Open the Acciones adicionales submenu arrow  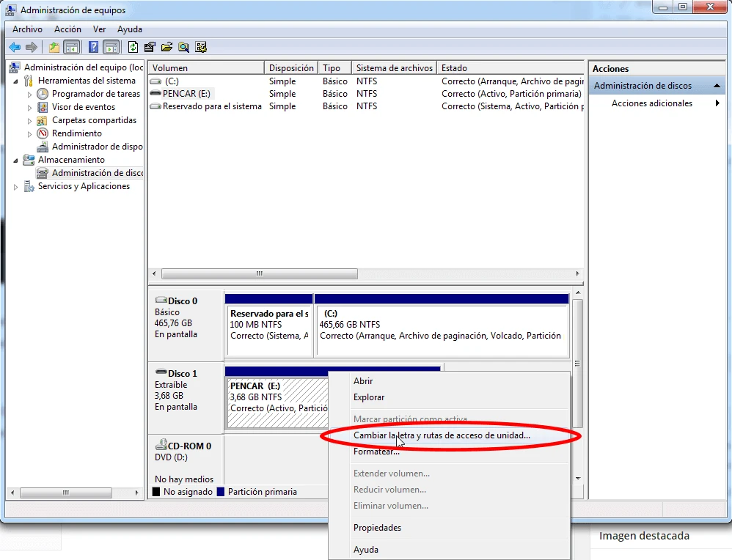[x=717, y=103]
